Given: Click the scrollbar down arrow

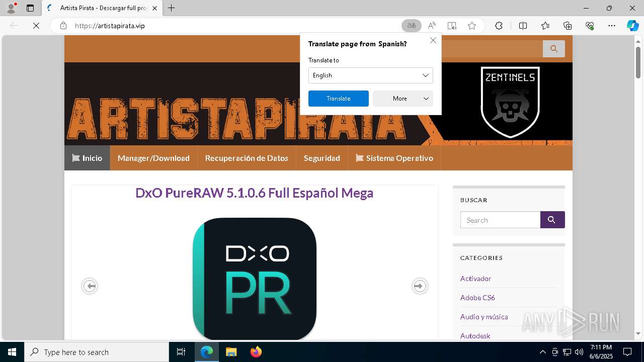Looking at the screenshot, I should pos(638,333).
